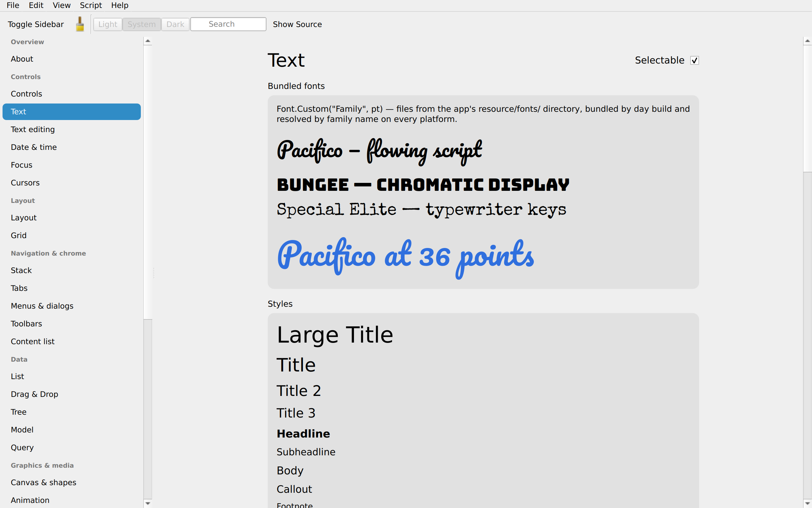Click the sidebar splitter handle
812x508 pixels.
154,272
